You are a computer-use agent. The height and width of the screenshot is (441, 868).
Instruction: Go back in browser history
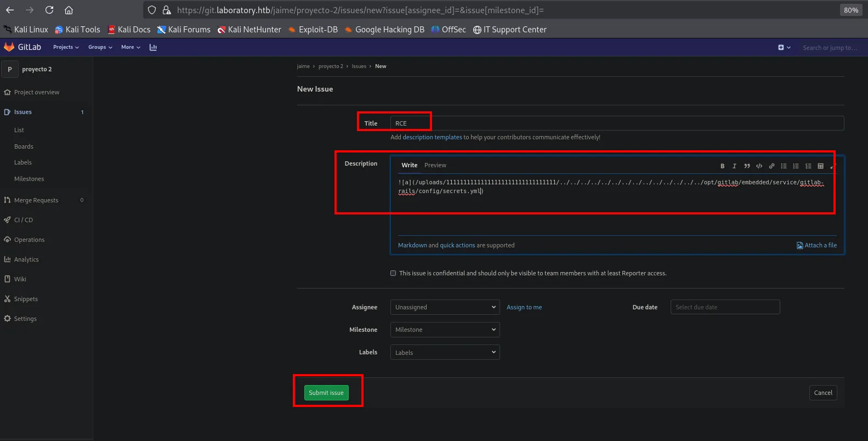(10, 10)
